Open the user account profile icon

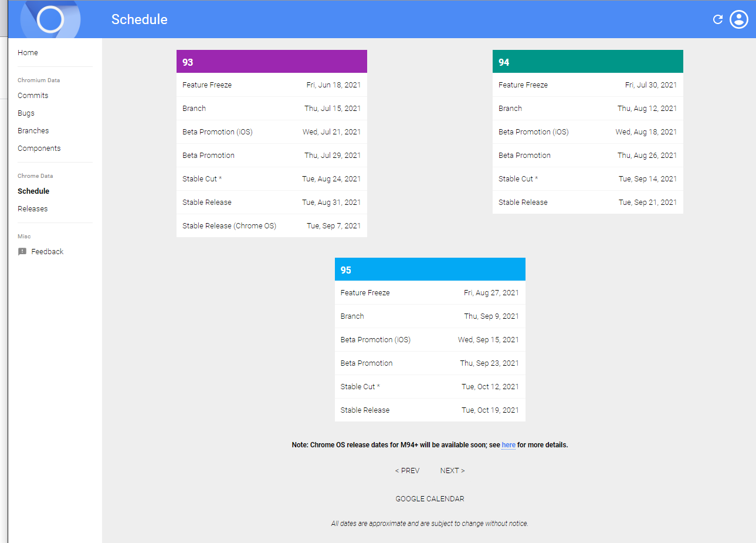pyautogui.click(x=739, y=19)
